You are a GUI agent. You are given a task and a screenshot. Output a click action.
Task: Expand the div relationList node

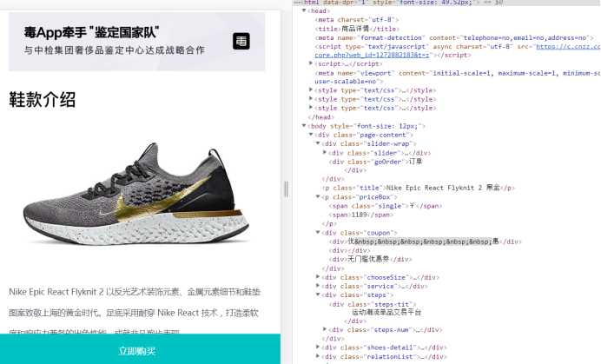[318, 356]
